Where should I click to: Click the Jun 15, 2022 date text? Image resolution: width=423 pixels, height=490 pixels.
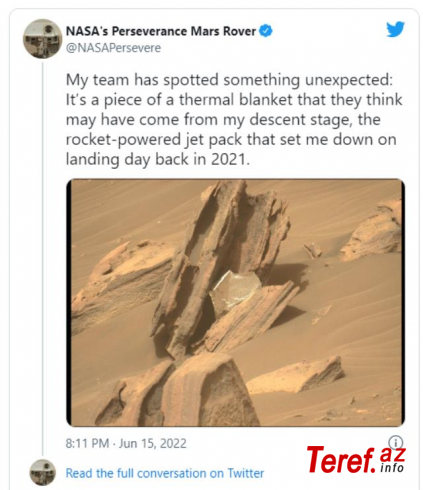(153, 443)
